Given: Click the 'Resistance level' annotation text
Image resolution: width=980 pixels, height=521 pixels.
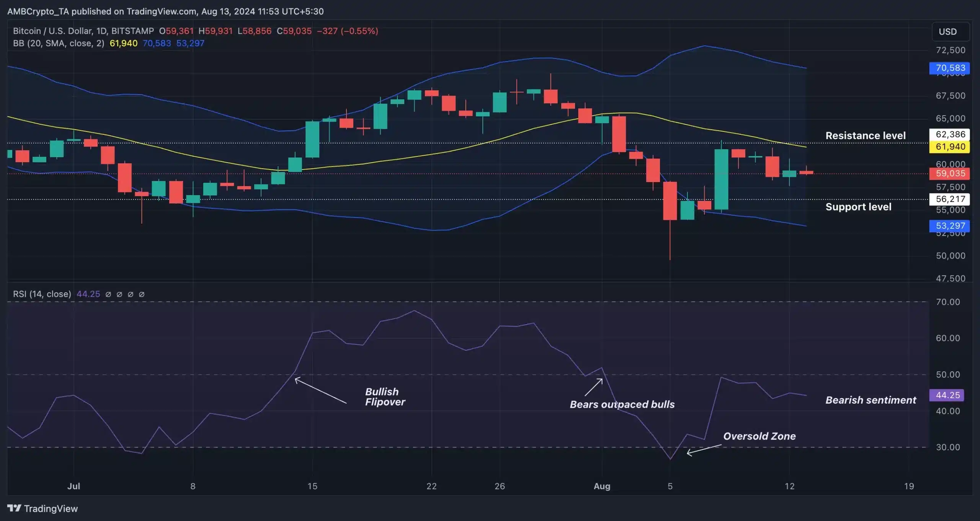Looking at the screenshot, I should 865,135.
